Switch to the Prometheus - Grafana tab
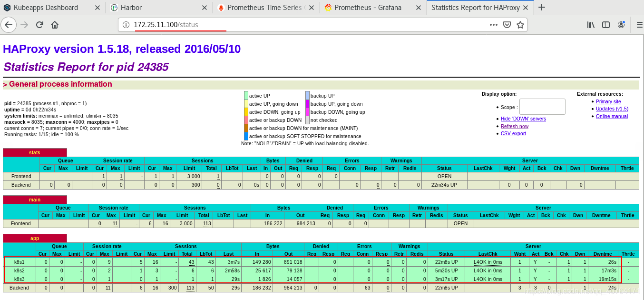 click(373, 8)
